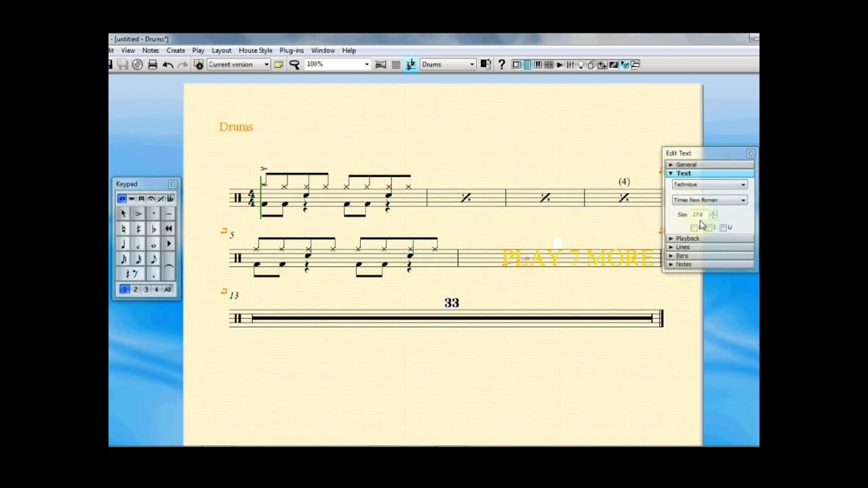Expand the Notes section in Edit Text

pos(709,264)
